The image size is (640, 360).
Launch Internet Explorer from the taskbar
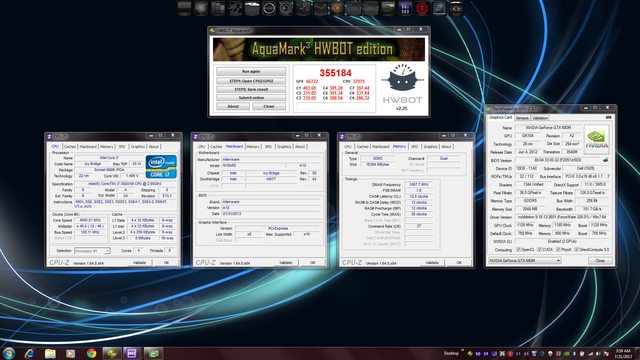[x=29, y=353]
